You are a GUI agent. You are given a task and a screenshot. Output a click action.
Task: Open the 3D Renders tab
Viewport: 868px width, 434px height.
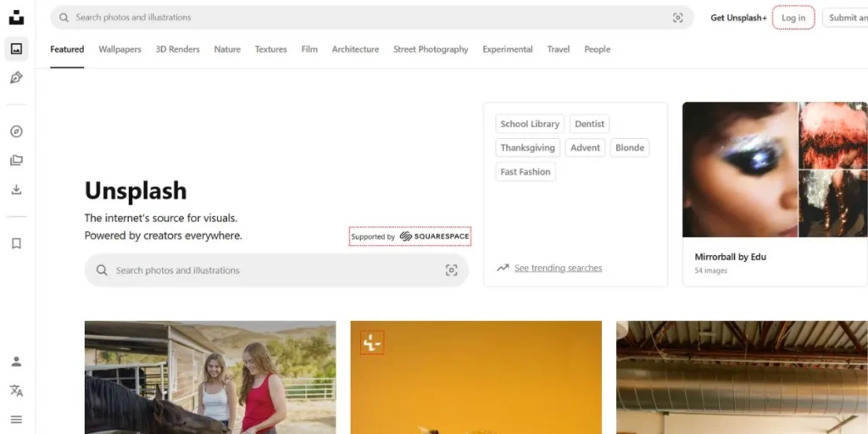point(178,49)
